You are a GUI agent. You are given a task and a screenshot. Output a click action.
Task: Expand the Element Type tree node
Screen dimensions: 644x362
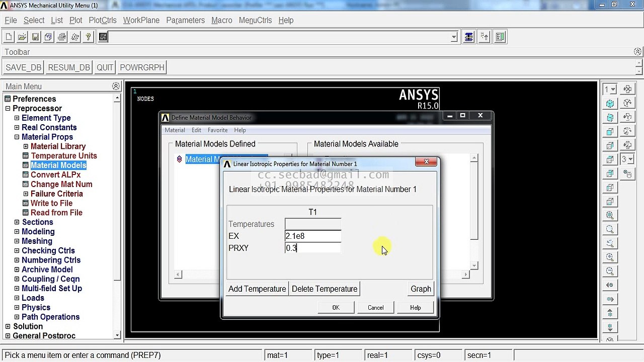coord(17,118)
